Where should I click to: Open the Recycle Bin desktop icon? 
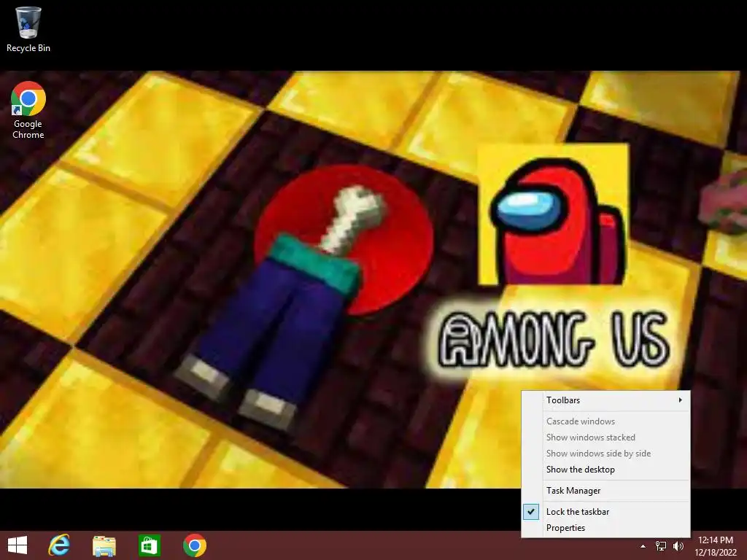(x=28, y=29)
